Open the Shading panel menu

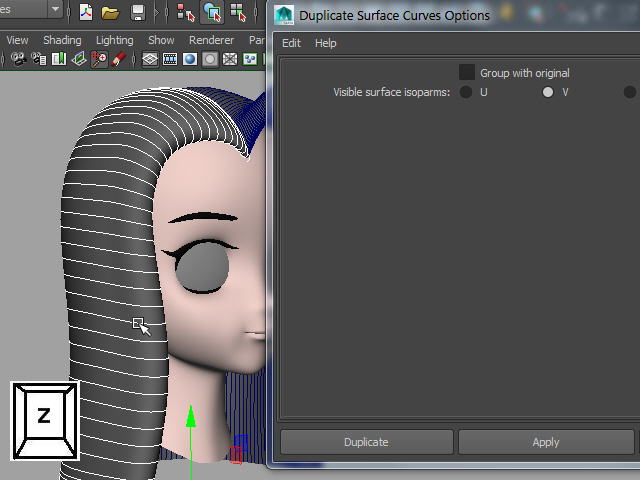pos(62,40)
